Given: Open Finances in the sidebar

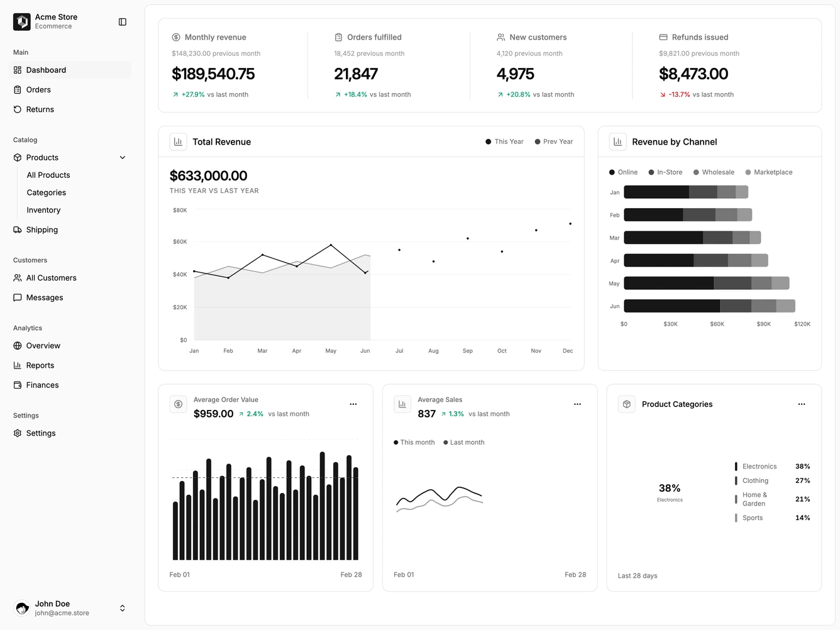Looking at the screenshot, I should click(x=70, y=385).
